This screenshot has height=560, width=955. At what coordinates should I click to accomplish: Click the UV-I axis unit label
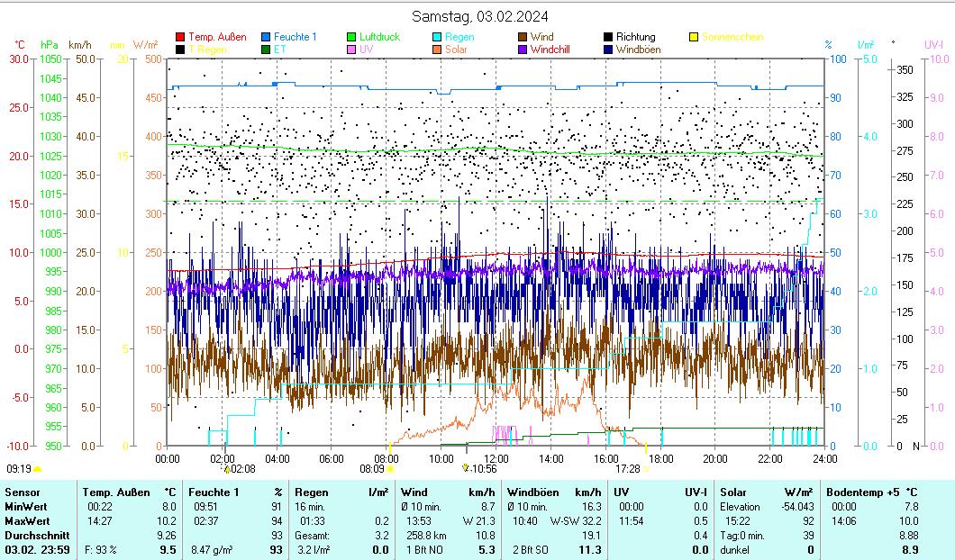pyautogui.click(x=933, y=45)
